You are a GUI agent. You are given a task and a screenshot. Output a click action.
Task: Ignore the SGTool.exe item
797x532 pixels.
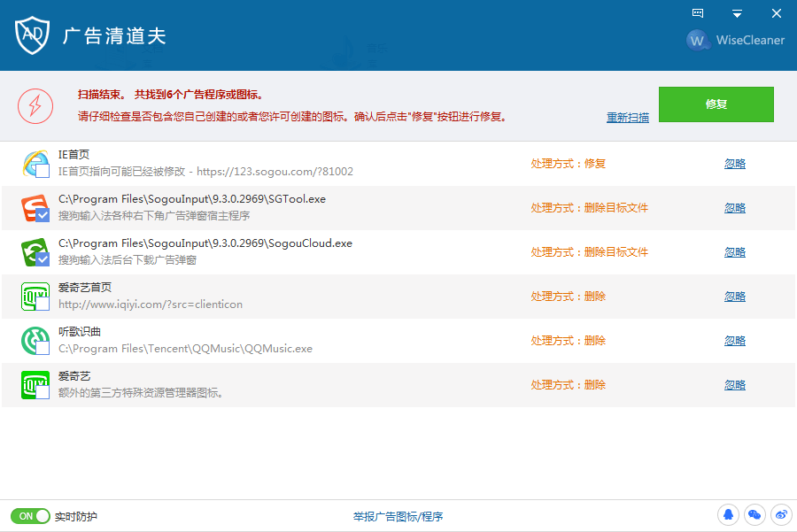(x=734, y=208)
